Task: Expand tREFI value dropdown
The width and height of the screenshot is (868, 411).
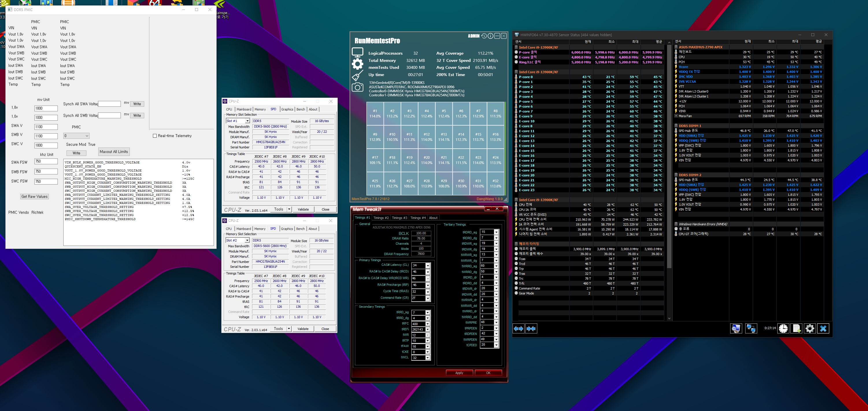Action: point(427,329)
